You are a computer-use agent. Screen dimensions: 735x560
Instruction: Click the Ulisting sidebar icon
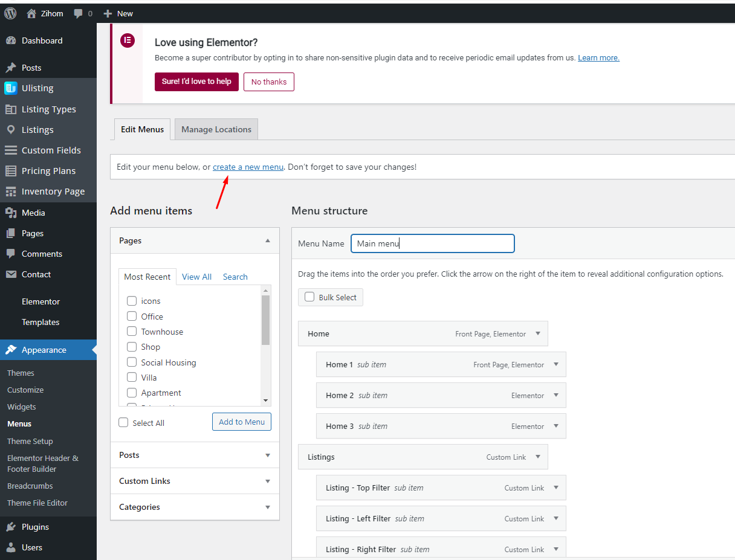pyautogui.click(x=11, y=88)
